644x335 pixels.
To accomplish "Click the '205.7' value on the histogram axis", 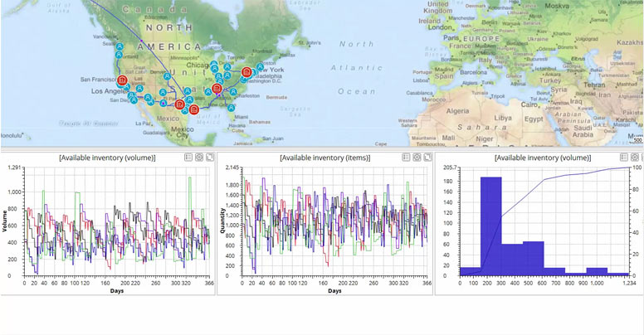I will [x=451, y=167].
